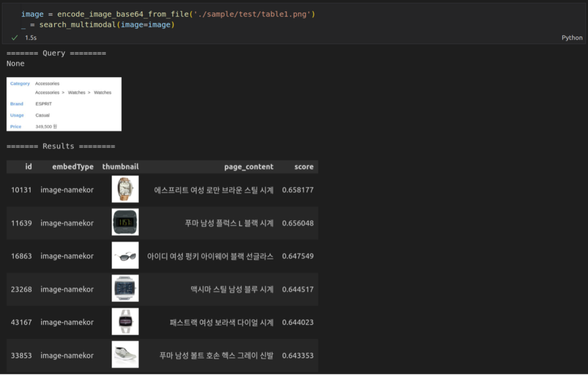Click page content '푸마 남성 볼트 호손 헥스 그레이 신발'
Screen dimensions: 588x376
click(x=216, y=355)
